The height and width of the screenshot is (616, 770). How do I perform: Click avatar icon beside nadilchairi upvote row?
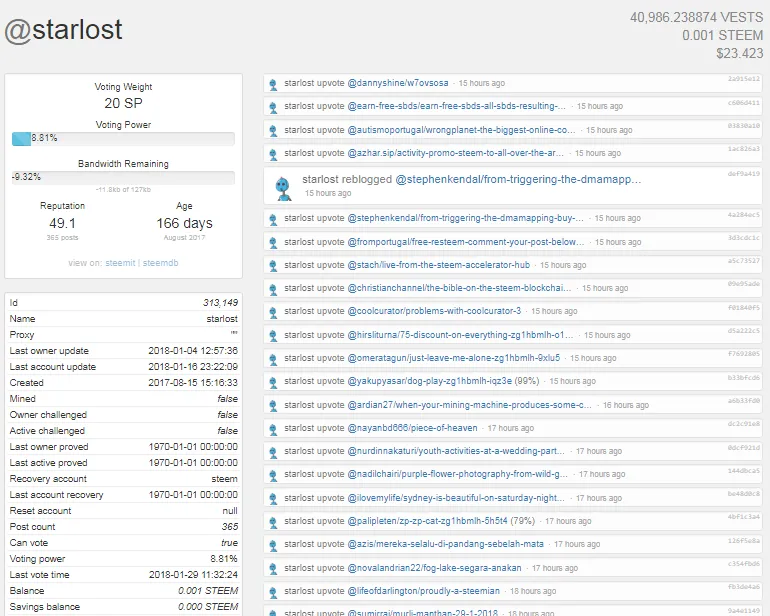(x=273, y=476)
